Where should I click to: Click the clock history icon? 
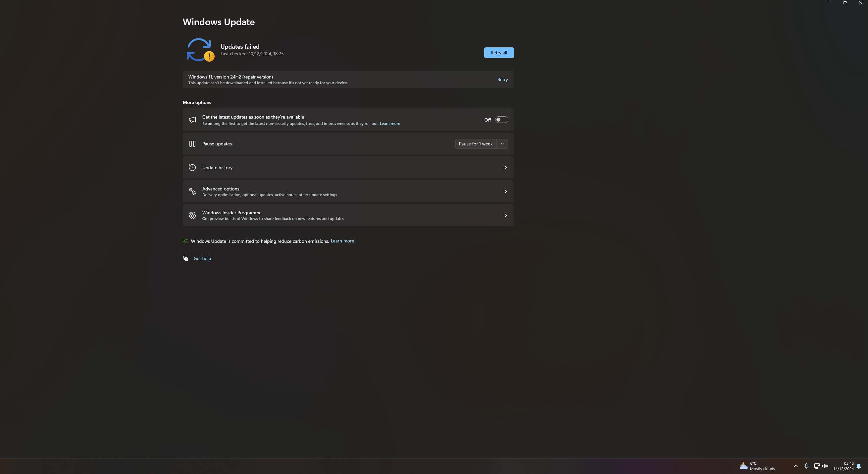(192, 168)
